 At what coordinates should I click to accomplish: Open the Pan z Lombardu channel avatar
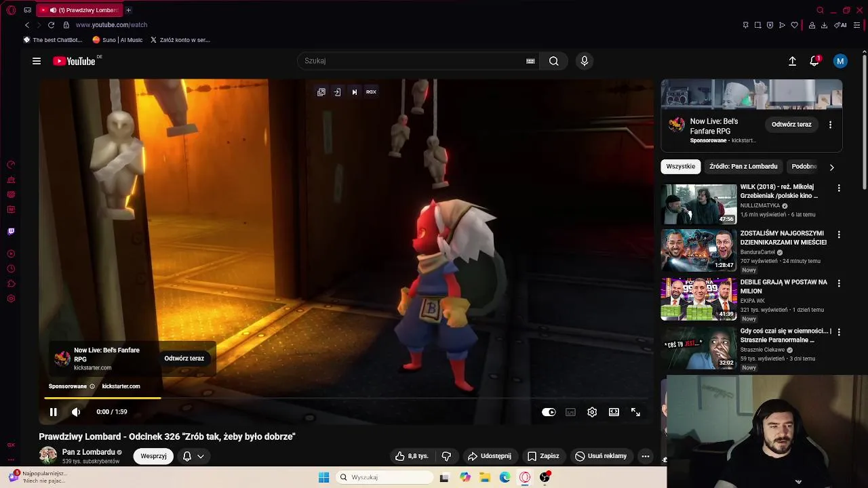pyautogui.click(x=47, y=455)
